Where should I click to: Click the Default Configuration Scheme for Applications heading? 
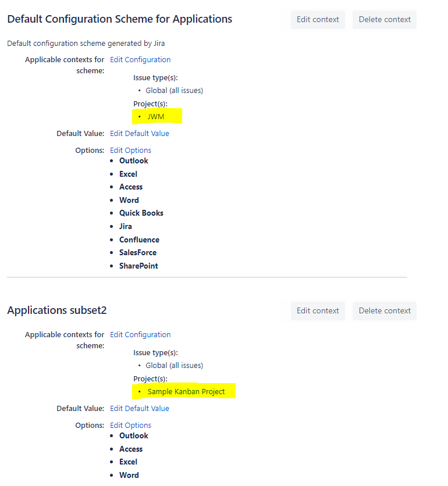[119, 19]
